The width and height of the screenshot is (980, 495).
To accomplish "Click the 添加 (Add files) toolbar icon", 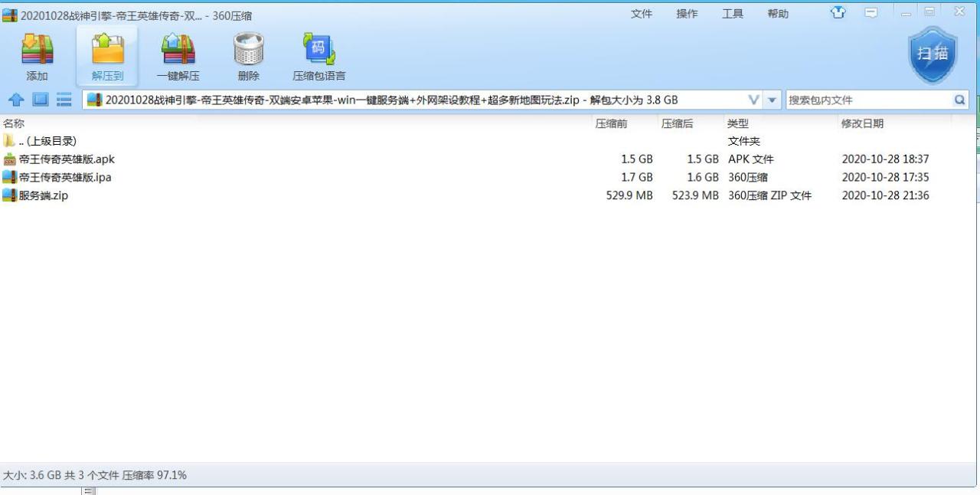I will tap(37, 54).
